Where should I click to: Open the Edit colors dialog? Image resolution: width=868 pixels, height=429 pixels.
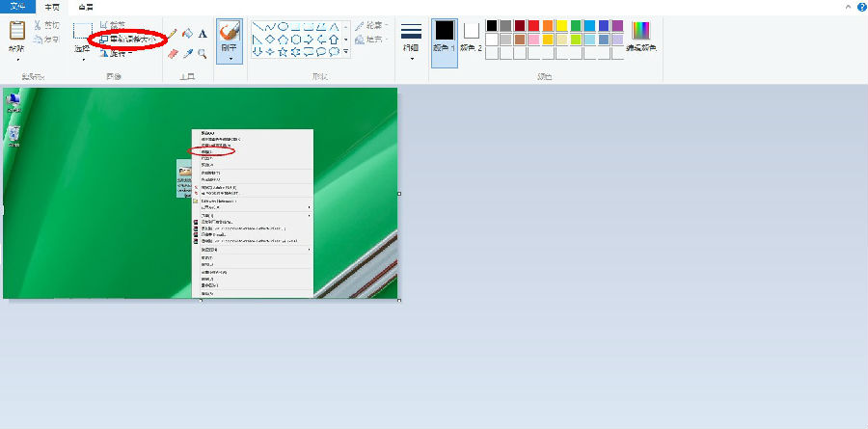point(640,36)
